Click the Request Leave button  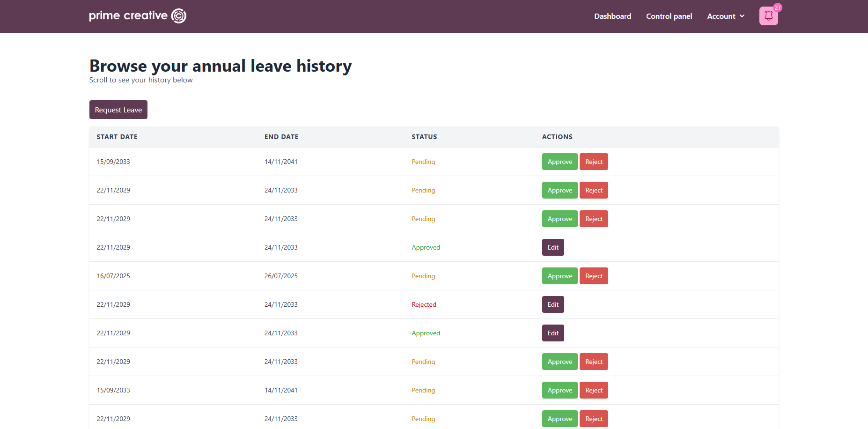pos(118,110)
